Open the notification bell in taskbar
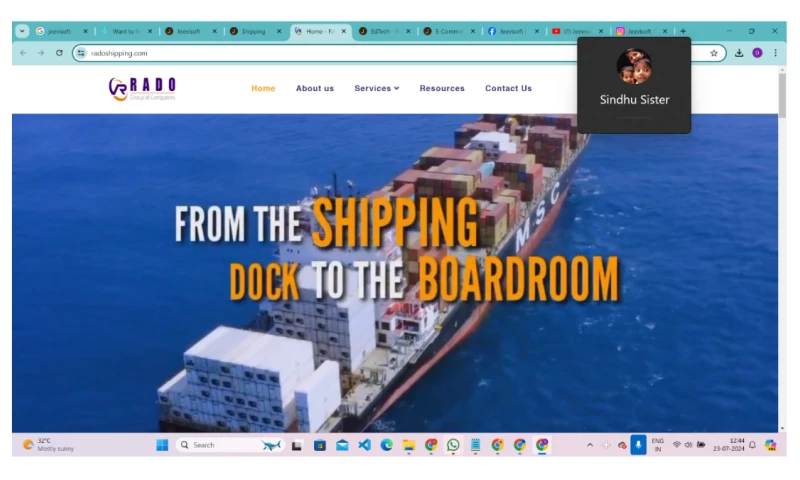The image size is (800, 480). 753,445
